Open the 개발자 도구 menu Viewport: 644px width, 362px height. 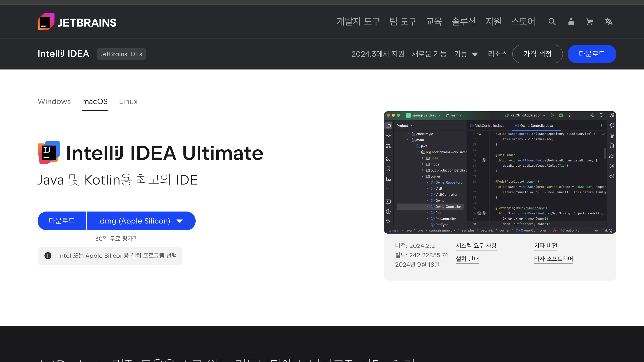[x=358, y=22]
